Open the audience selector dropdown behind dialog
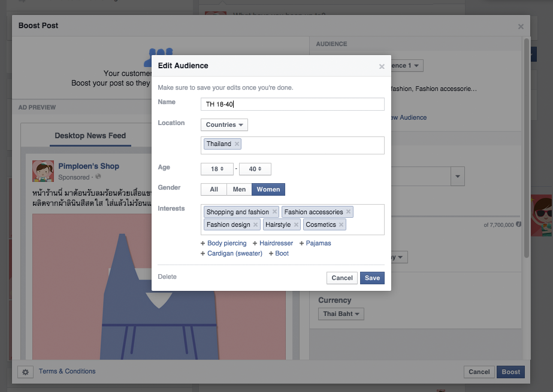The width and height of the screenshot is (553, 392). point(407,65)
